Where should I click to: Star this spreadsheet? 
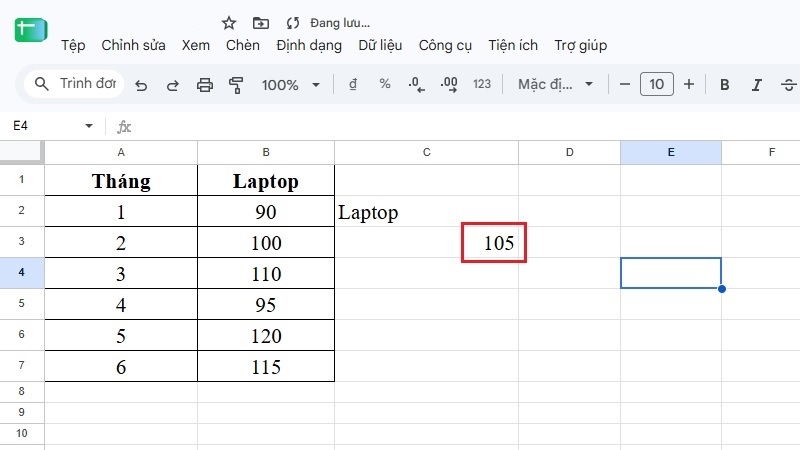pos(229,23)
